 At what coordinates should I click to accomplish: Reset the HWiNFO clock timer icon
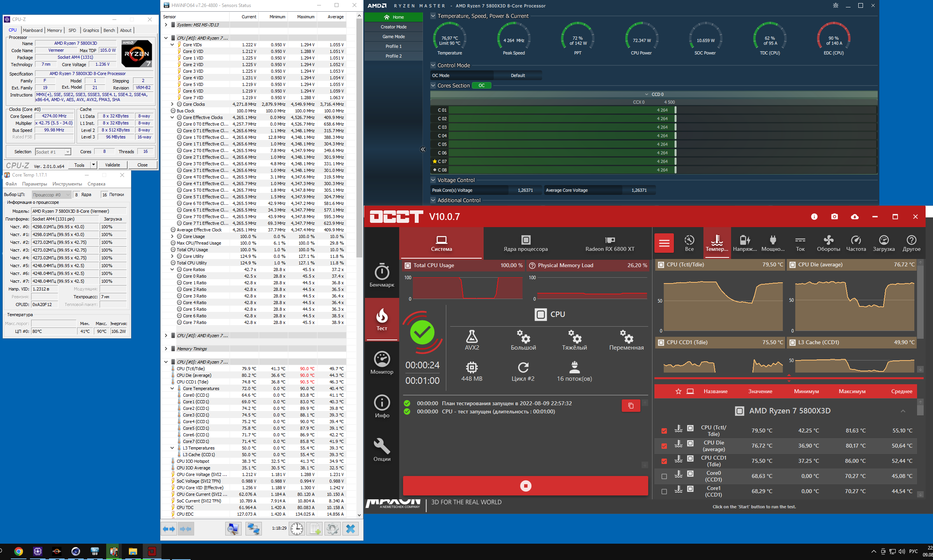[x=297, y=529]
